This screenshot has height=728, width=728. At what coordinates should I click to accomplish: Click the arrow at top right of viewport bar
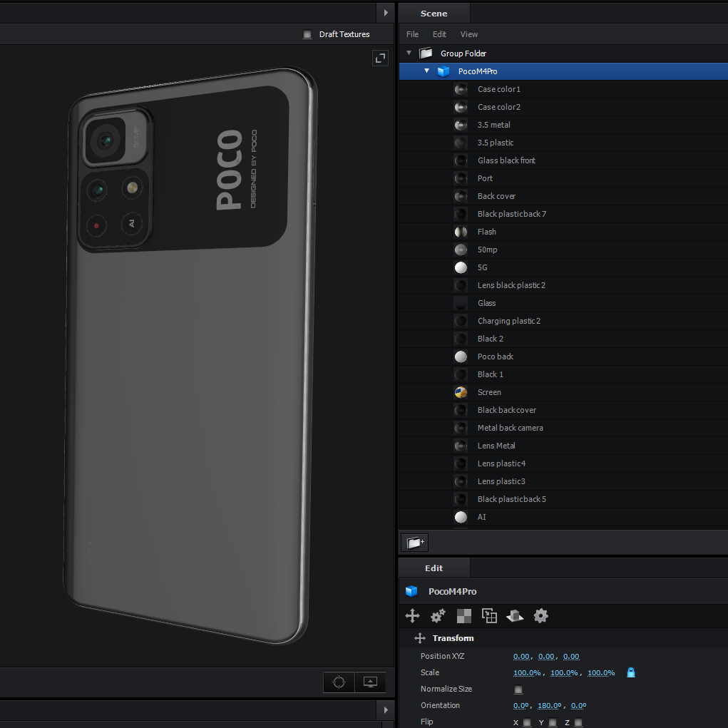point(385,13)
